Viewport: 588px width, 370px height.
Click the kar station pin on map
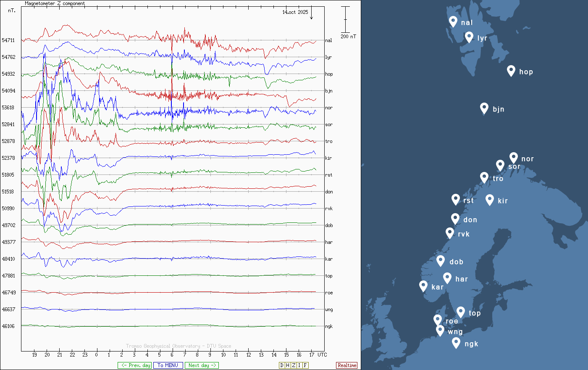423,286
